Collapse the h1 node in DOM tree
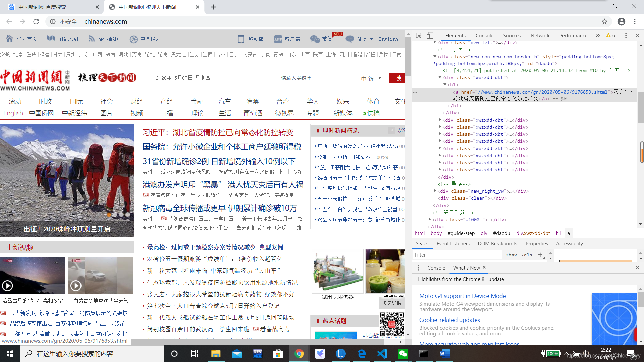 (x=445, y=85)
